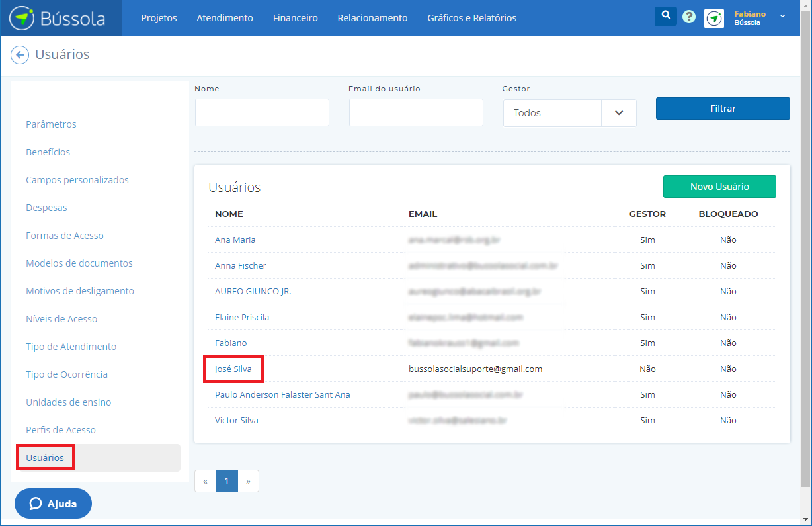Select Parâmetros in sidebar
The image size is (812, 526).
pyautogui.click(x=51, y=124)
